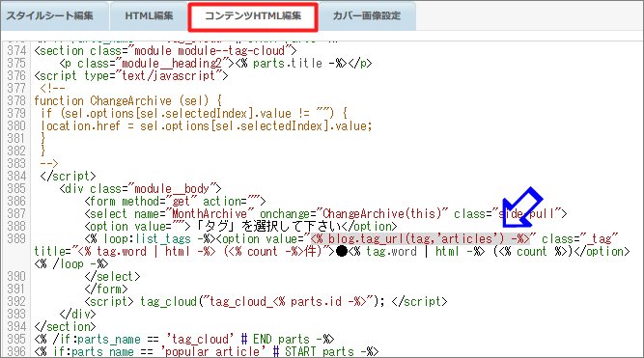Select the コンテンツHTML編集 tab

click(253, 16)
